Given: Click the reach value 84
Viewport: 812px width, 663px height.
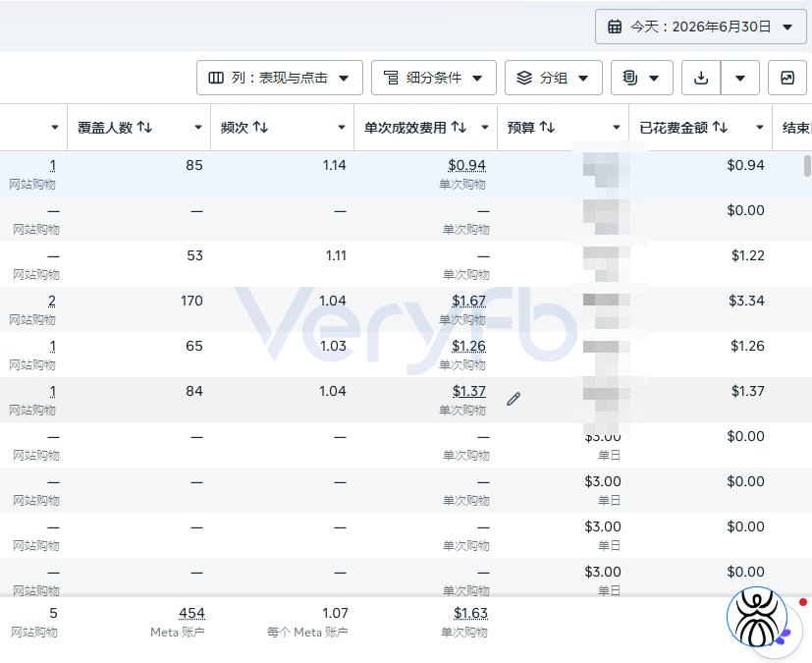Looking at the screenshot, I should coord(194,391).
